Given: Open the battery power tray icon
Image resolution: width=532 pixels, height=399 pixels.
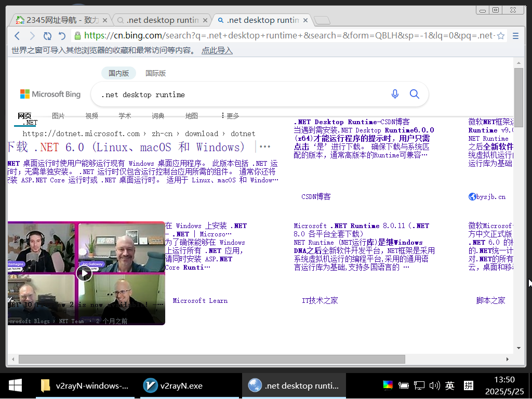Looking at the screenshot, I should [x=403, y=385].
